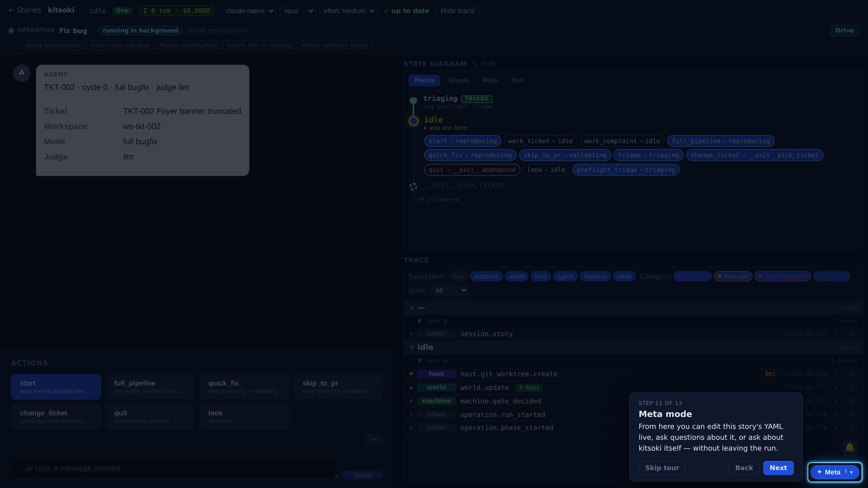This screenshot has width=868, height=488.
Task: Click the idle node in the metro diagram
Action: pyautogui.click(x=413, y=121)
